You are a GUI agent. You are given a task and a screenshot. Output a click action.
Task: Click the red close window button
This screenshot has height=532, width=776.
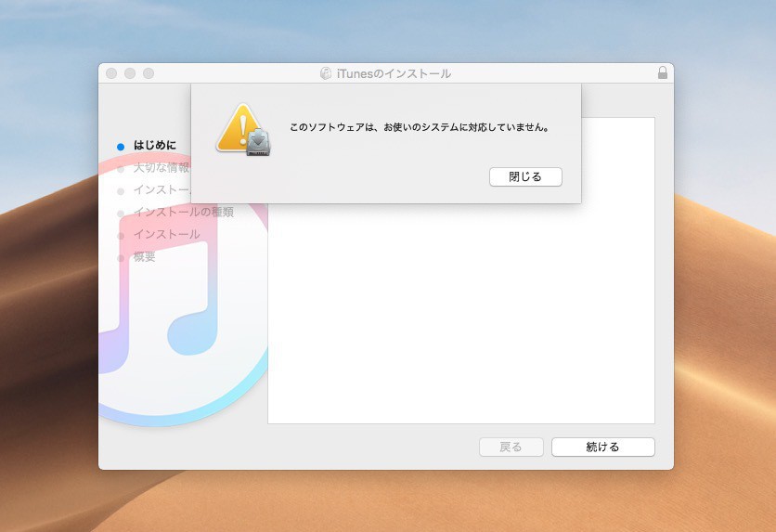pos(111,73)
